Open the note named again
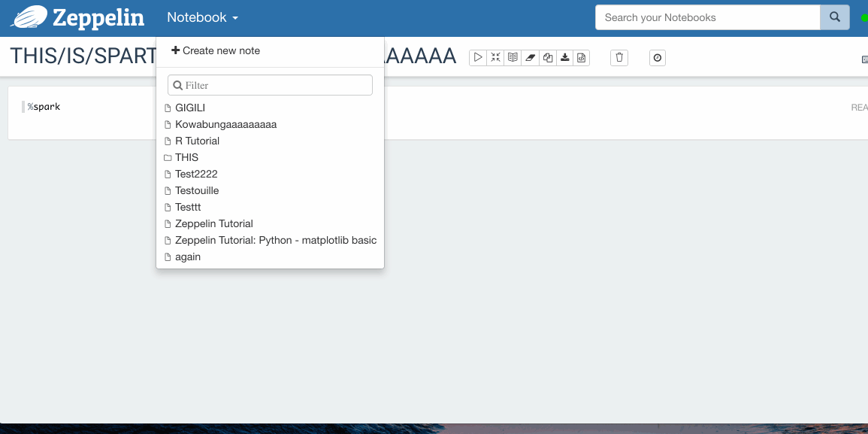Screen dimensions: 868x434 click(188, 257)
